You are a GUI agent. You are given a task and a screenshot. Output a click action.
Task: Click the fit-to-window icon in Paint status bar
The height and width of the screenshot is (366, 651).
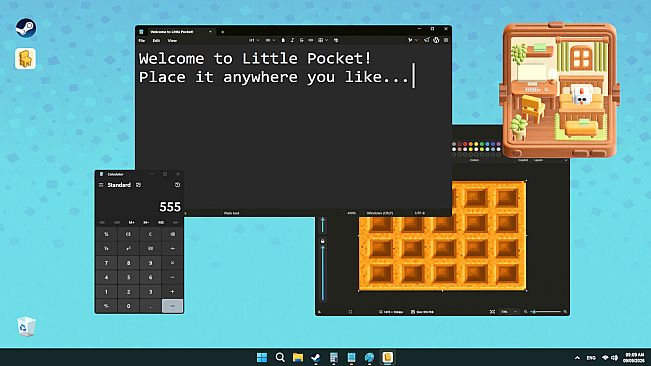click(492, 312)
